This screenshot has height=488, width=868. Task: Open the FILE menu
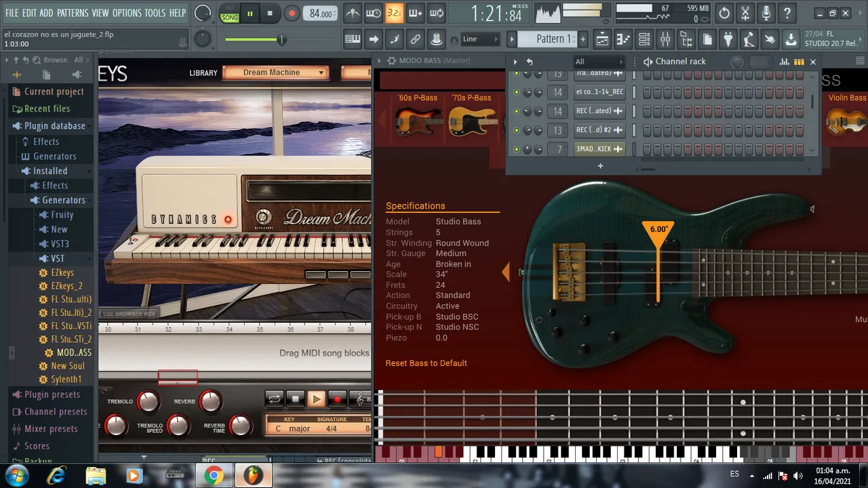click(12, 13)
